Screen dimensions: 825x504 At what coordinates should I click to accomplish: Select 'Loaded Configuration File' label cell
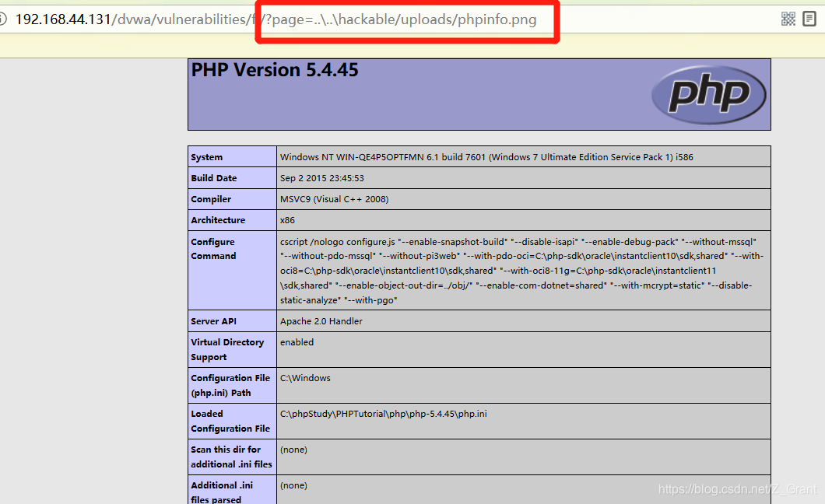click(233, 421)
